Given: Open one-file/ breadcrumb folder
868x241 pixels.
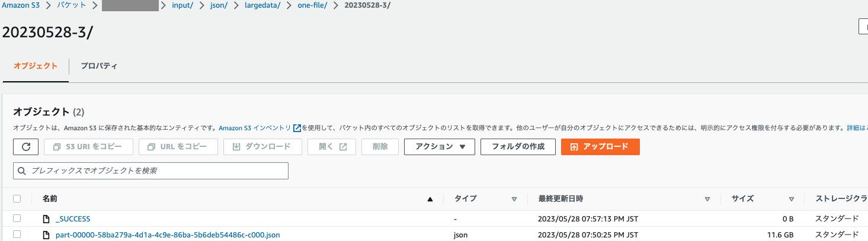Looking at the screenshot, I should (312, 5).
